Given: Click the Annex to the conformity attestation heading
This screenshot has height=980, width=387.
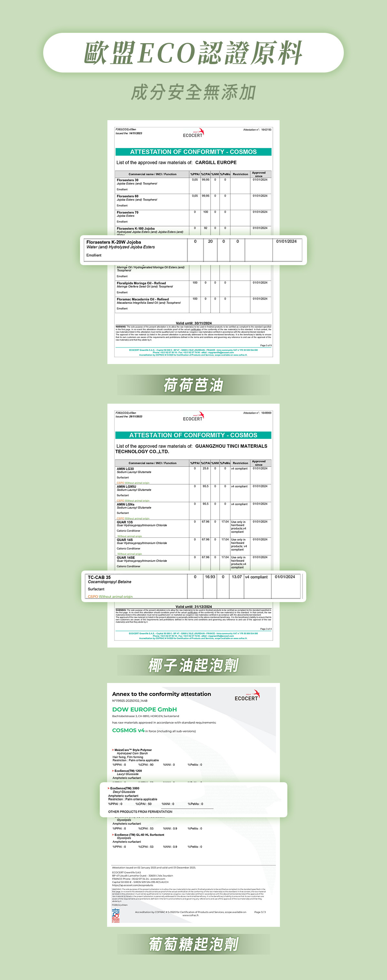Looking at the screenshot, I should pos(162,694).
